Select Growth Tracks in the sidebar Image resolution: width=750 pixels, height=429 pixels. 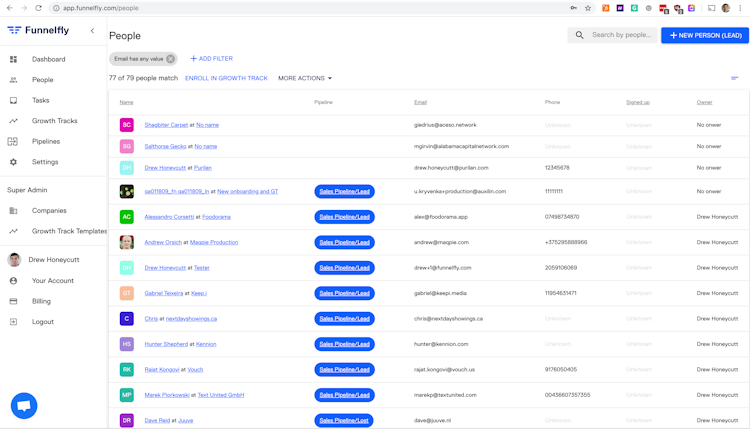(55, 121)
